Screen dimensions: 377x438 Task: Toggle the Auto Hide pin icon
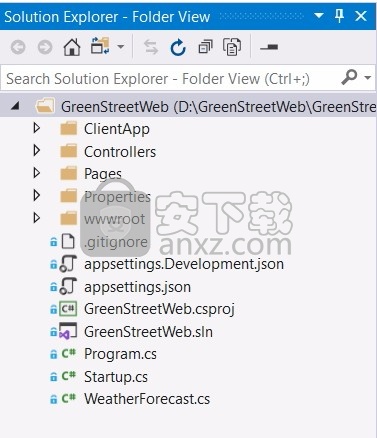pyautogui.click(x=339, y=16)
